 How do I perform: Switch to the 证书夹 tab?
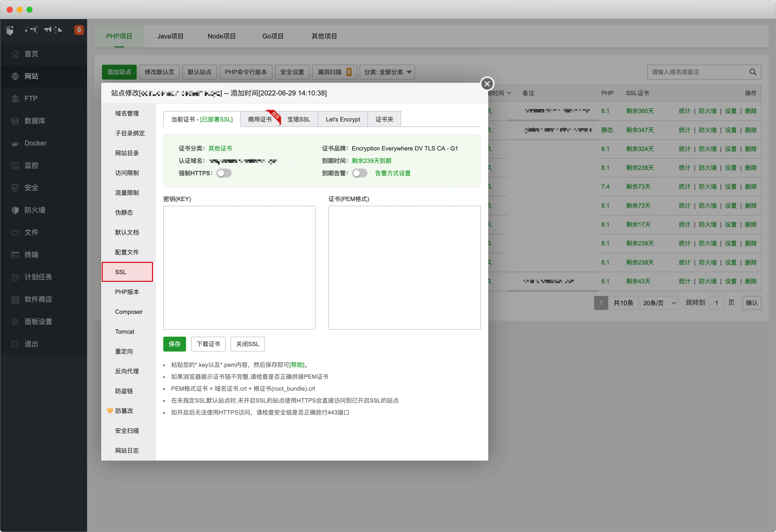[384, 119]
